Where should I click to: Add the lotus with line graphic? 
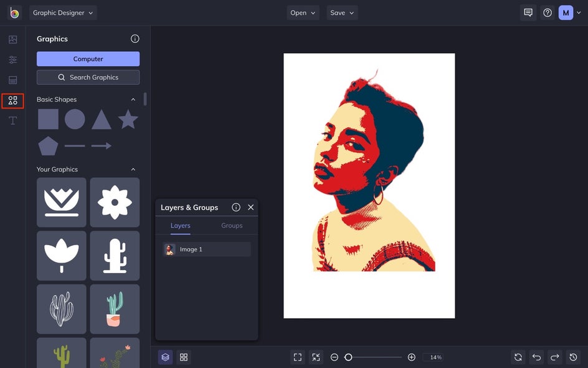tap(62, 202)
